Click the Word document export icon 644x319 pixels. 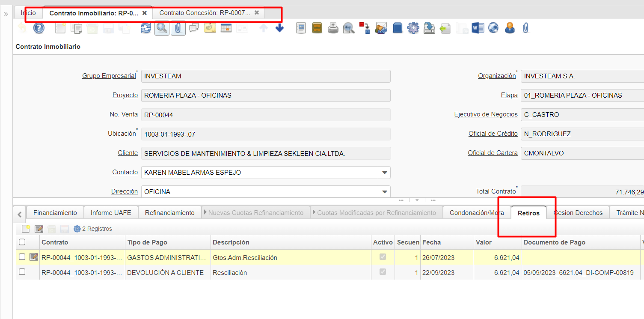[477, 28]
